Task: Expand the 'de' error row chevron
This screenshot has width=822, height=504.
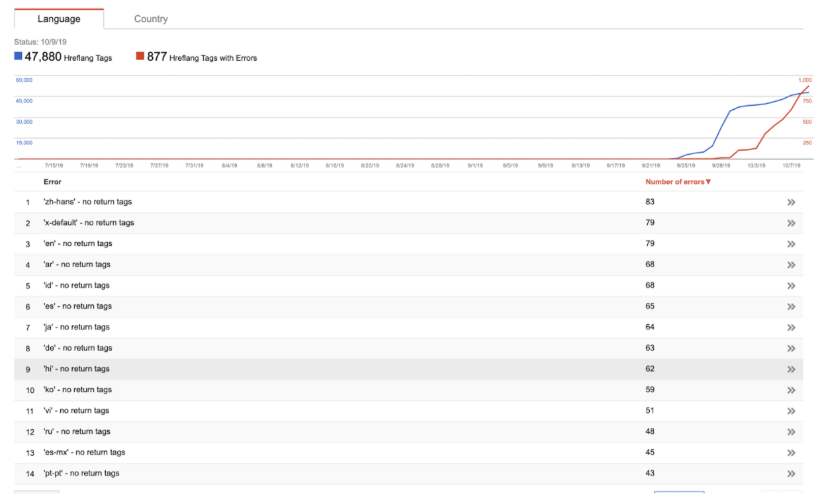Action: [x=791, y=349]
